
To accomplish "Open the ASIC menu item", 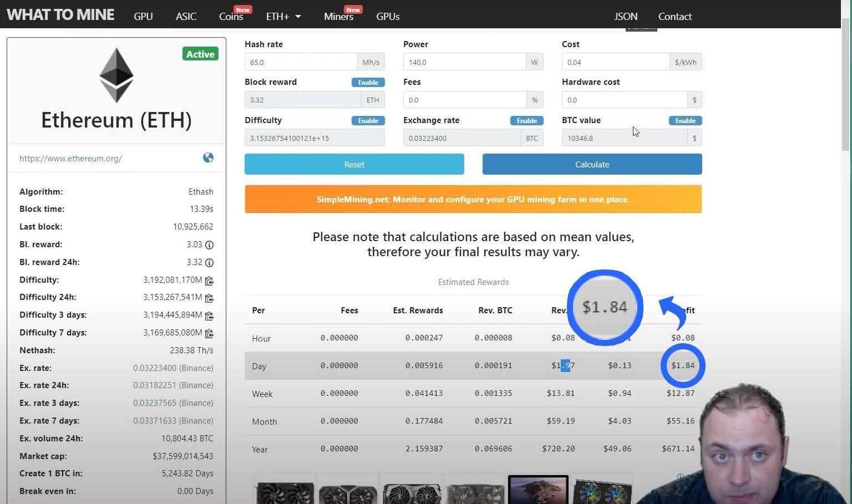I will tap(186, 17).
